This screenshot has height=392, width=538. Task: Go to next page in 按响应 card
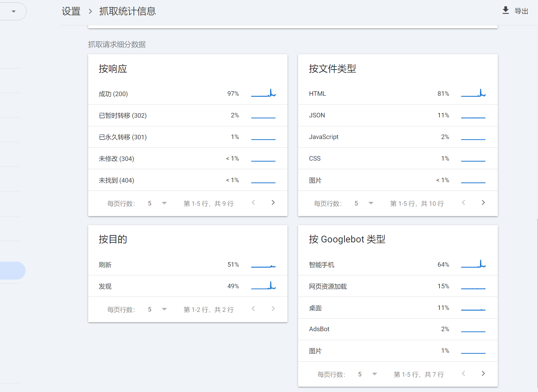pos(273,202)
